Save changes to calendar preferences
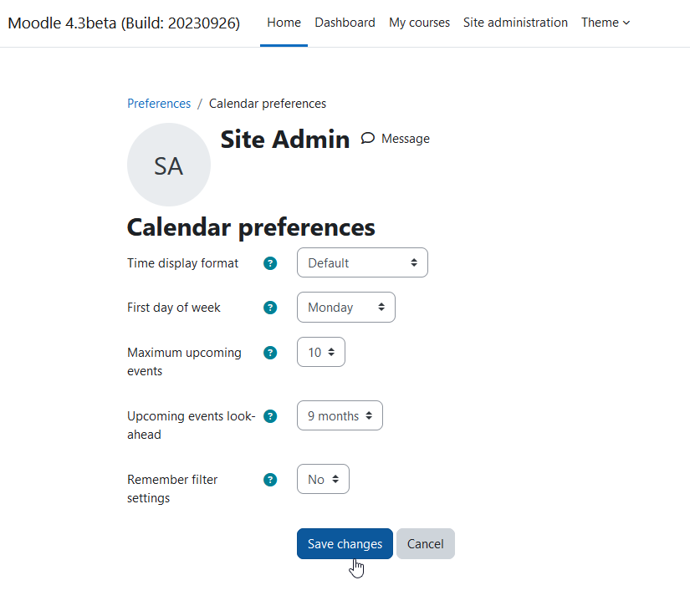This screenshot has height=616, width=690. pos(345,544)
